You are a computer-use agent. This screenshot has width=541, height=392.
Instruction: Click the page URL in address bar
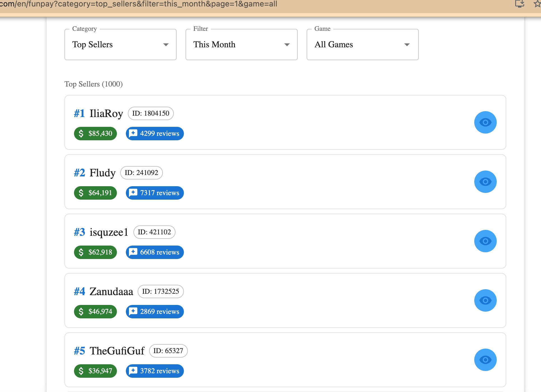[138, 4]
